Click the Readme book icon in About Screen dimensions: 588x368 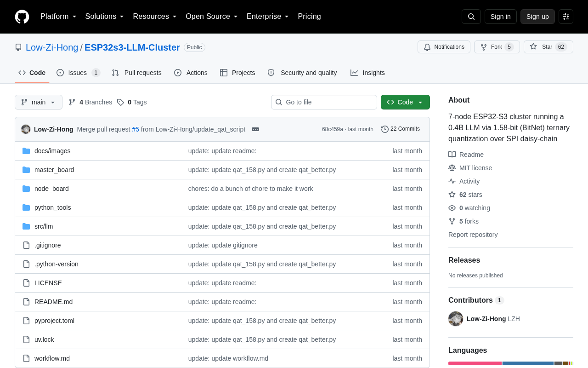(452, 155)
